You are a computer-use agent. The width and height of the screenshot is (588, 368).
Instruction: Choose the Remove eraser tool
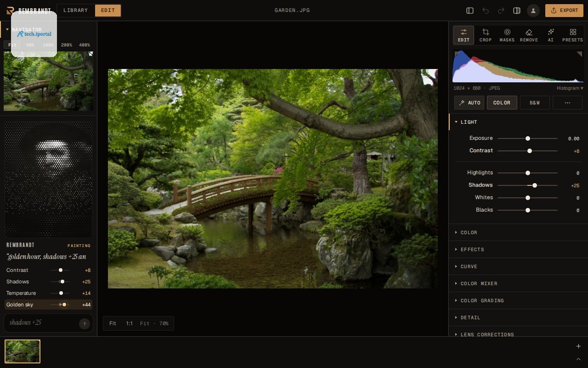click(529, 35)
